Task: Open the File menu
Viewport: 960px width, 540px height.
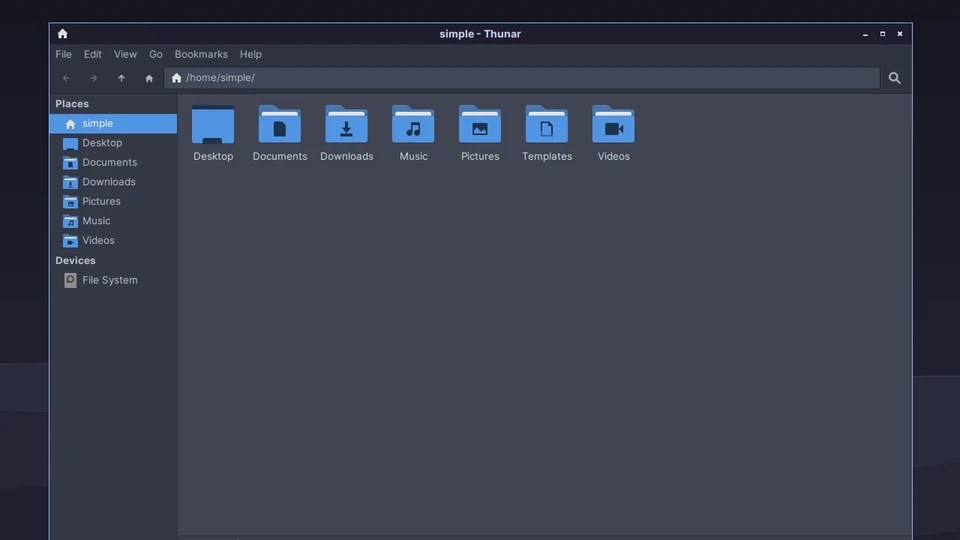Action: (64, 54)
